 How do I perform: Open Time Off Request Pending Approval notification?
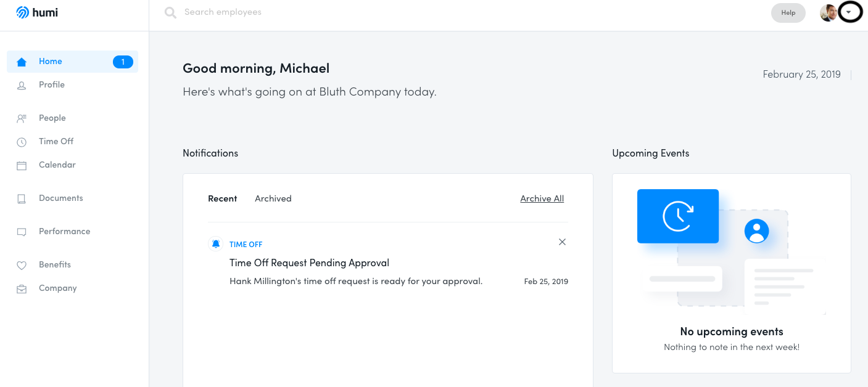tap(309, 263)
